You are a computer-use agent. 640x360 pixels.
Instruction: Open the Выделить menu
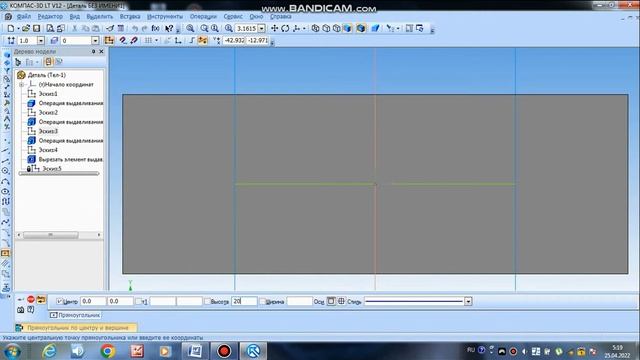click(100, 17)
